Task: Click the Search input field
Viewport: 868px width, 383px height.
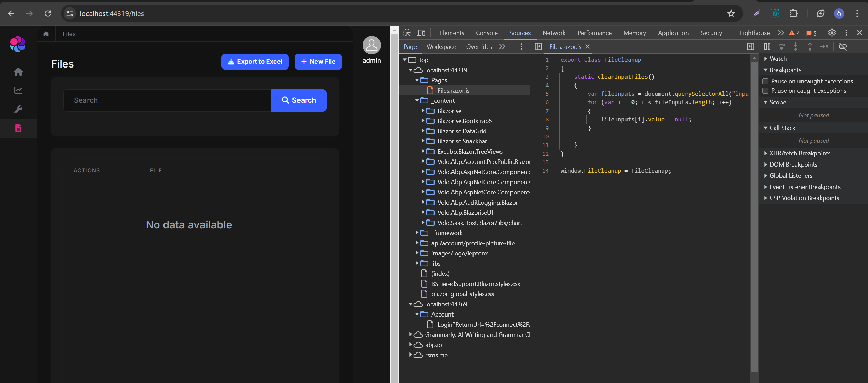Action: tap(167, 100)
